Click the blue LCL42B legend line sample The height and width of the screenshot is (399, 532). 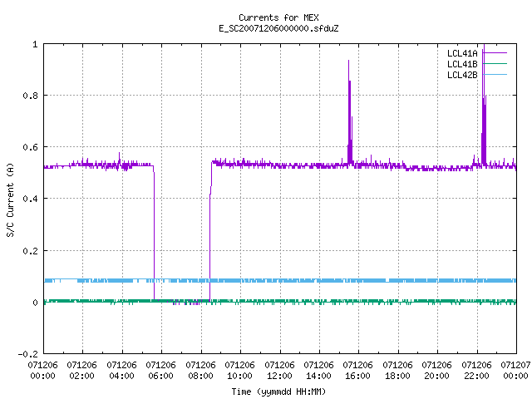pos(495,75)
